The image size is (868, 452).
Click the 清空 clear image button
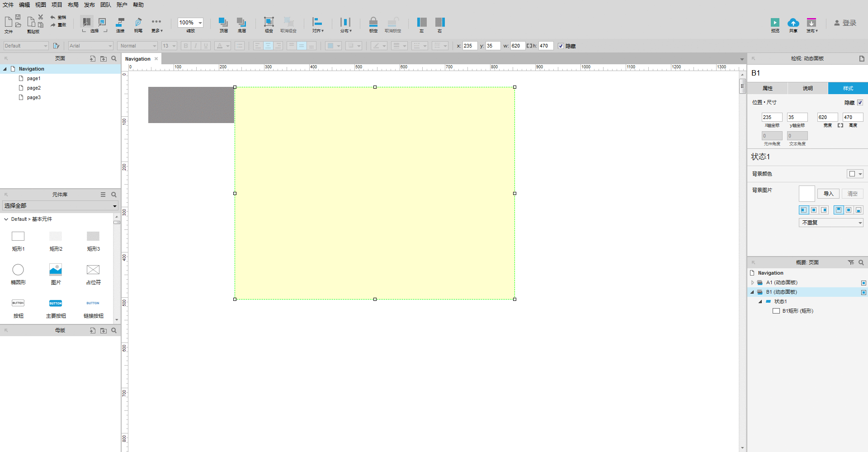click(853, 194)
